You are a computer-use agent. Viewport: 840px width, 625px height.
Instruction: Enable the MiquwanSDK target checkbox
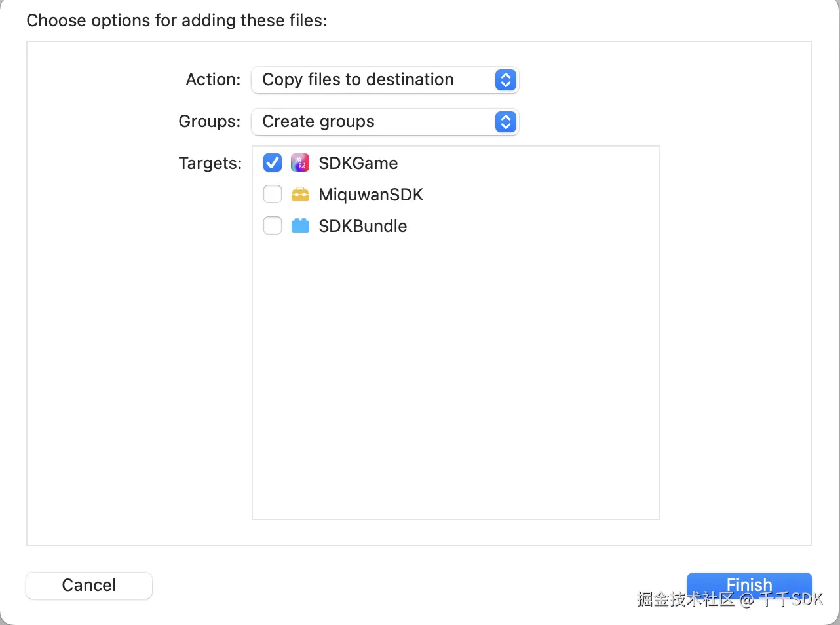[x=273, y=195]
